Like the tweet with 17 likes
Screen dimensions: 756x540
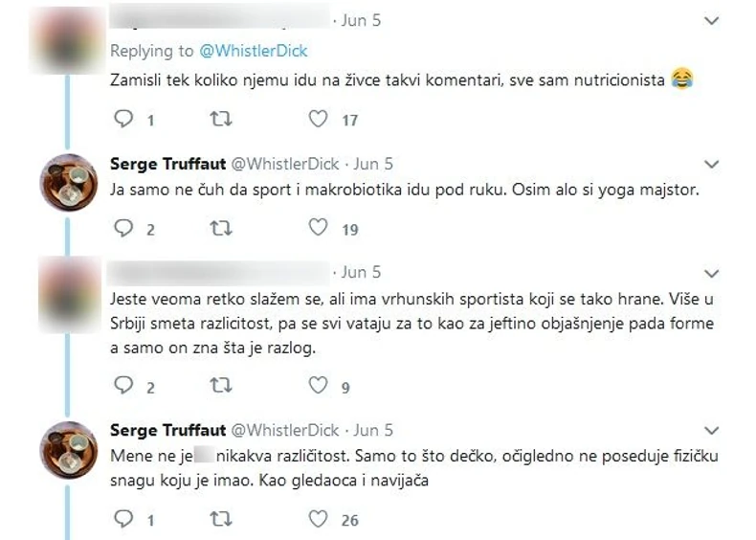(319, 120)
